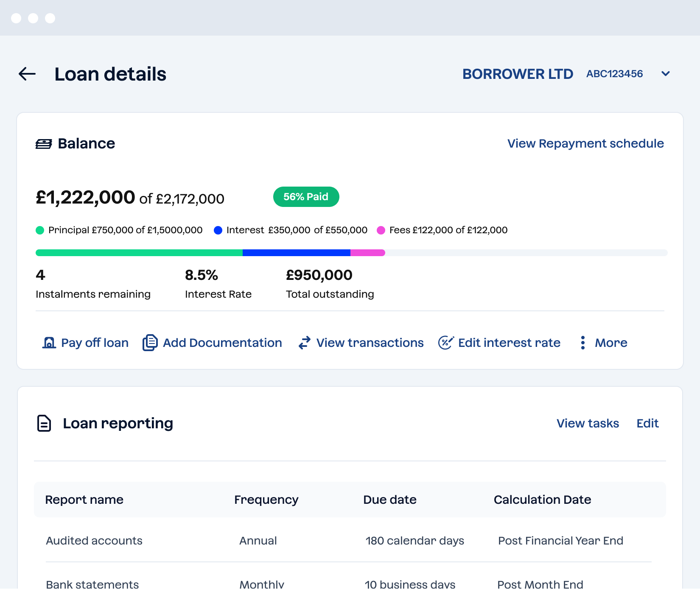Toggle the Principal legend indicator
The height and width of the screenshot is (592, 700).
(x=40, y=230)
